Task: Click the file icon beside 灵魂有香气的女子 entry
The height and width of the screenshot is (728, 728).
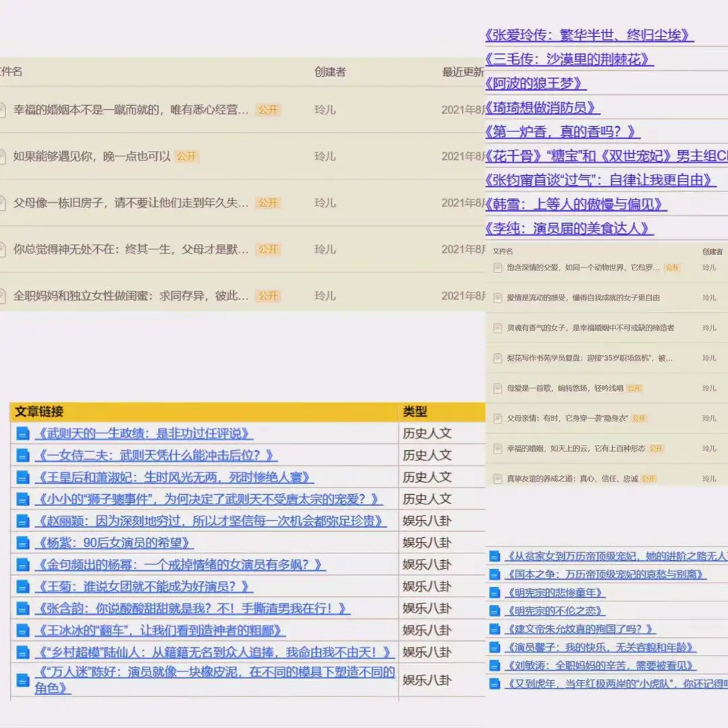Action: (x=497, y=328)
